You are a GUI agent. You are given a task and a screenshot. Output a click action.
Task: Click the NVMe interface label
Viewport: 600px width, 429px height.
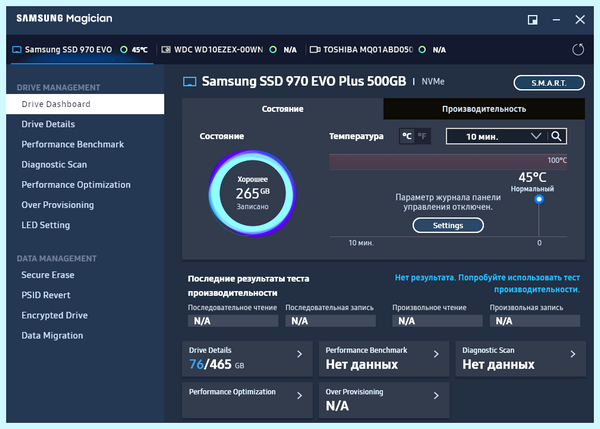click(x=433, y=82)
